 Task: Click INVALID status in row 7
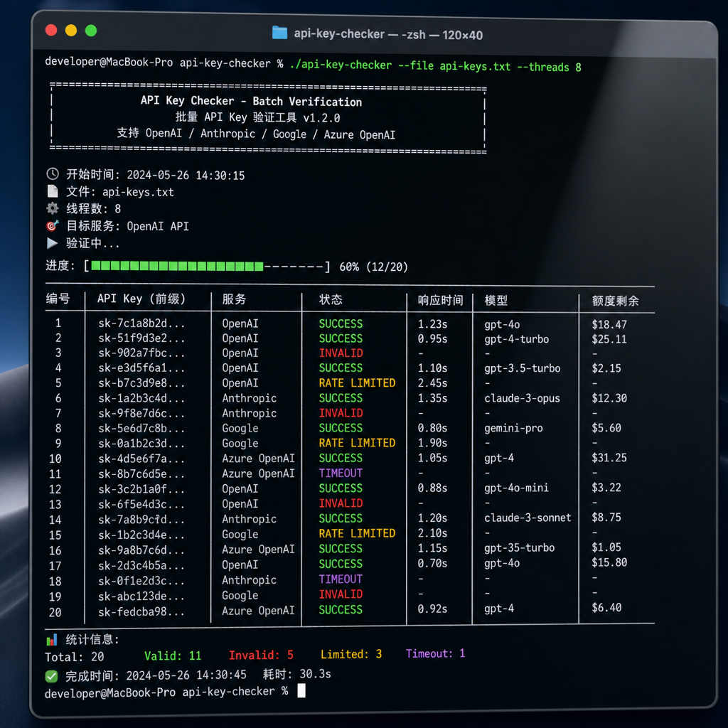[x=341, y=413]
